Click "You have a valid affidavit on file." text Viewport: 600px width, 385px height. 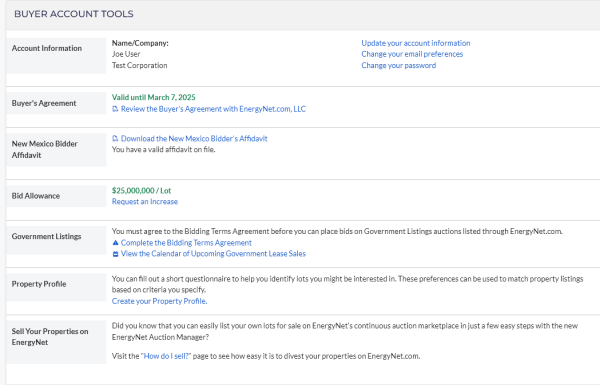[x=163, y=150]
